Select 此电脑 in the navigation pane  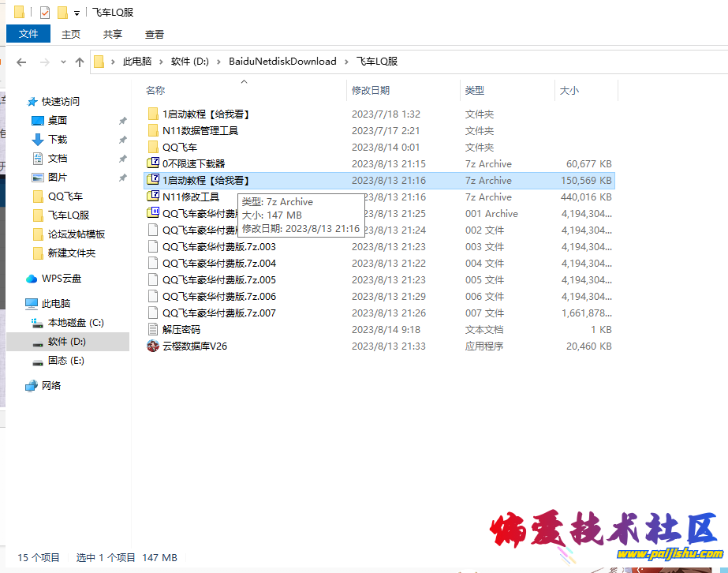pos(56,303)
